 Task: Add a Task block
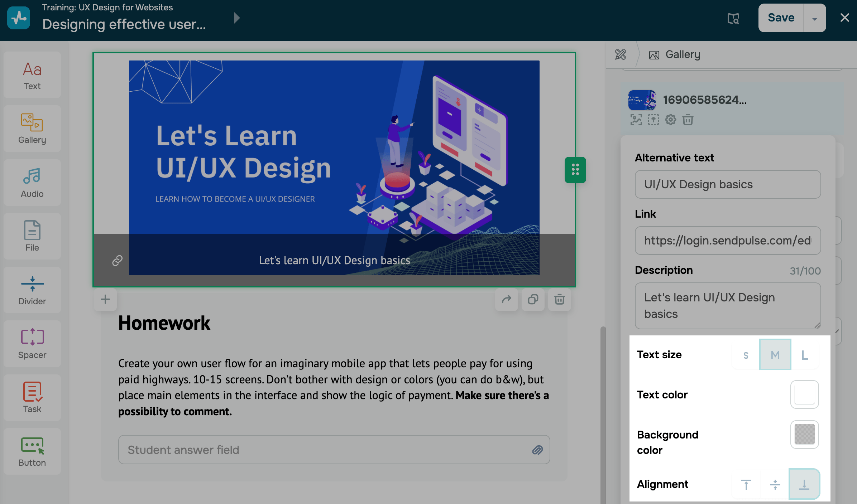tap(32, 397)
